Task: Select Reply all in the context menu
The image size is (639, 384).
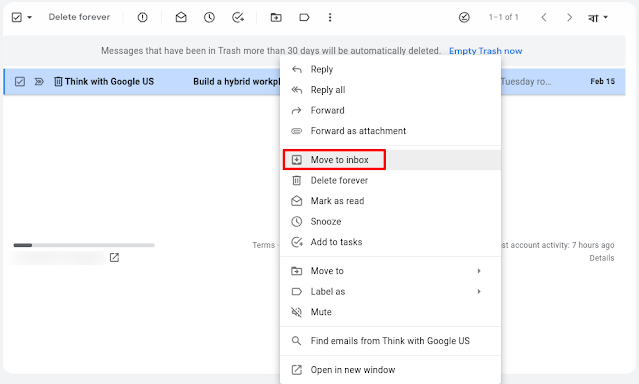Action: click(x=390, y=90)
